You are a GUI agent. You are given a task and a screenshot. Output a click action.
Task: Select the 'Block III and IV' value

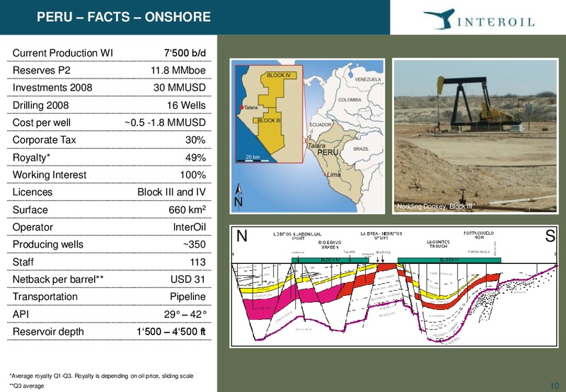pos(172,192)
